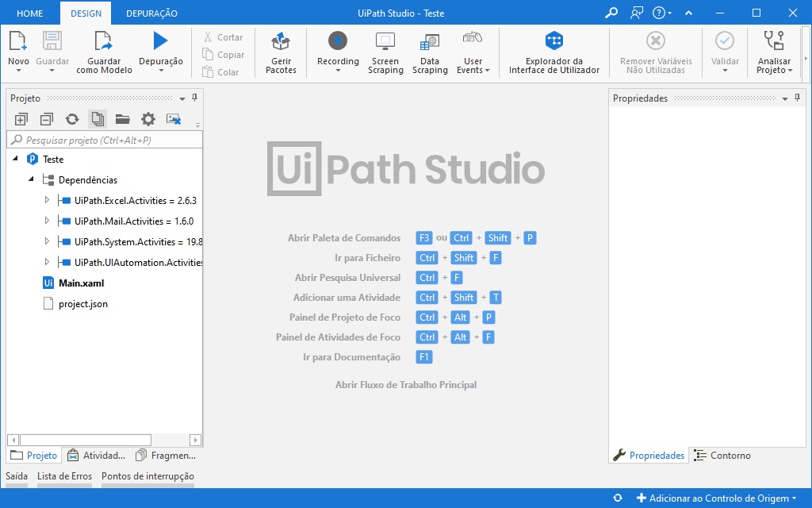812x508 pixels.
Task: Expand UiPath.UIAutomation.Activities dependency
Action: click(x=47, y=262)
